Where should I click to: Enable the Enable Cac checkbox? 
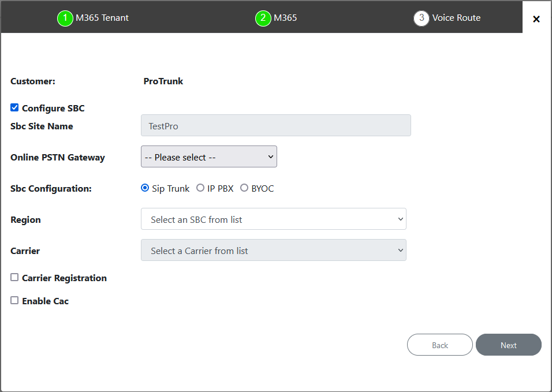pos(14,300)
